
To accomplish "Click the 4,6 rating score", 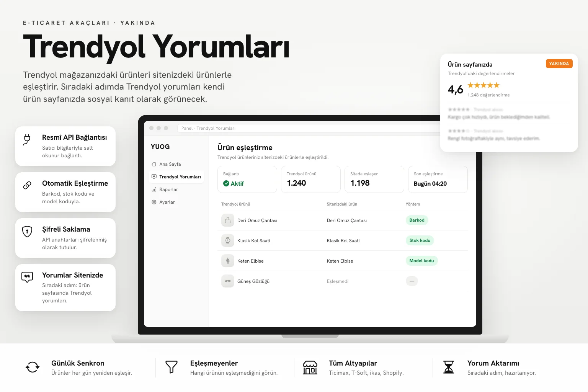I will pos(456,89).
